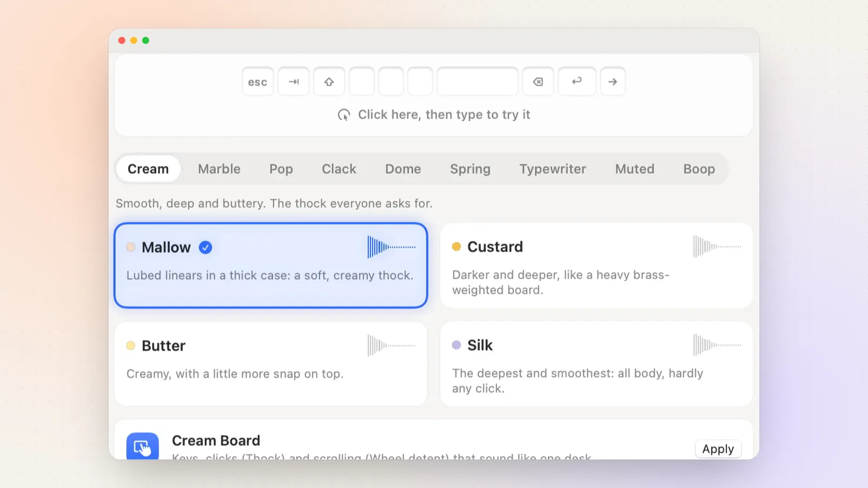Click the orange dot beside Custard
Screen dimensions: 868x488
pos(456,247)
